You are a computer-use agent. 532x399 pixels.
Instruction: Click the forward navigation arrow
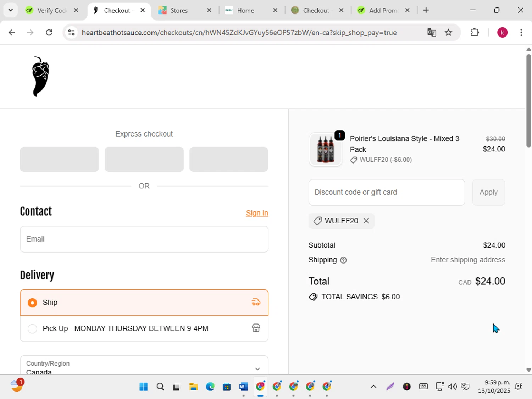click(x=30, y=33)
